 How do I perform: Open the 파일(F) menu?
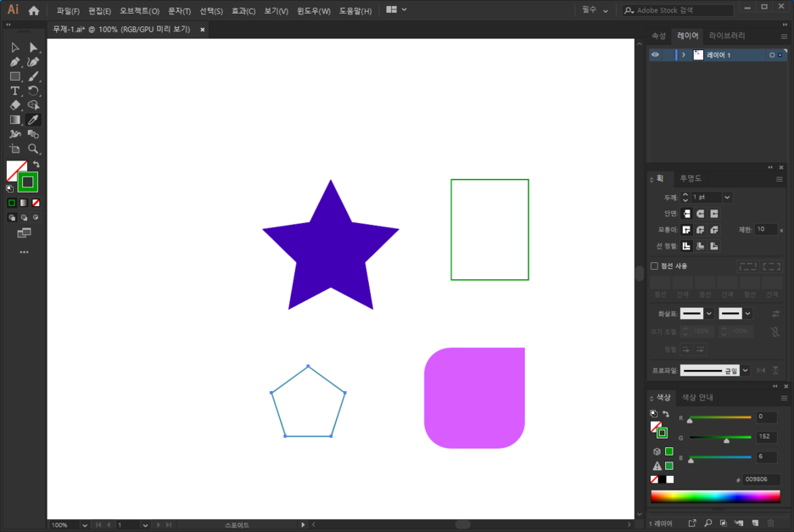68,11
